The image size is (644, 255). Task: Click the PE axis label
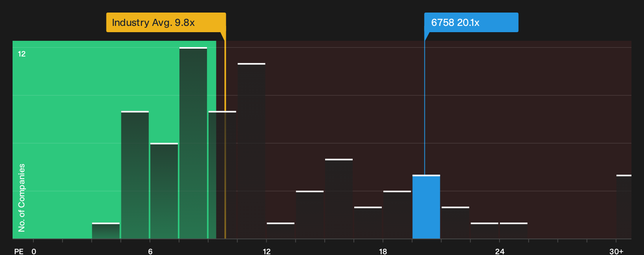pos(19,251)
